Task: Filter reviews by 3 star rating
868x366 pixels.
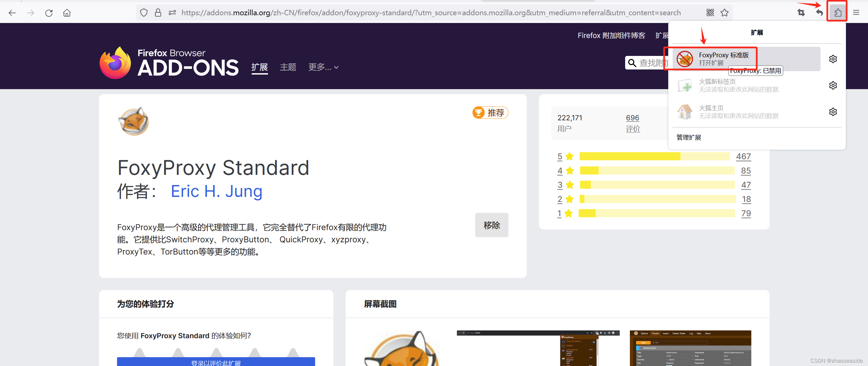Action: [565, 185]
